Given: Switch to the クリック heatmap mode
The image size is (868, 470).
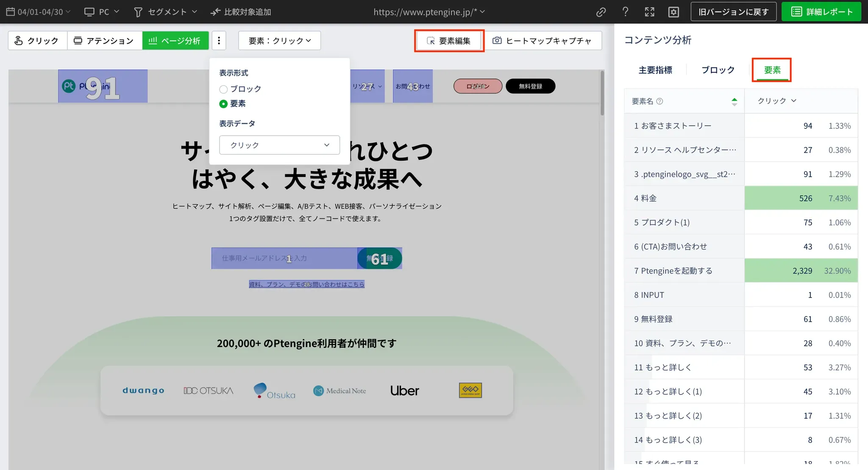Looking at the screenshot, I should 37,41.
